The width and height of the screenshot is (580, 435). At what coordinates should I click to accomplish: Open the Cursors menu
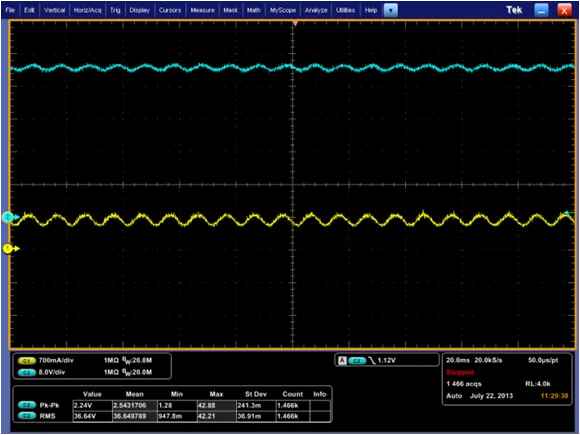[x=170, y=10]
